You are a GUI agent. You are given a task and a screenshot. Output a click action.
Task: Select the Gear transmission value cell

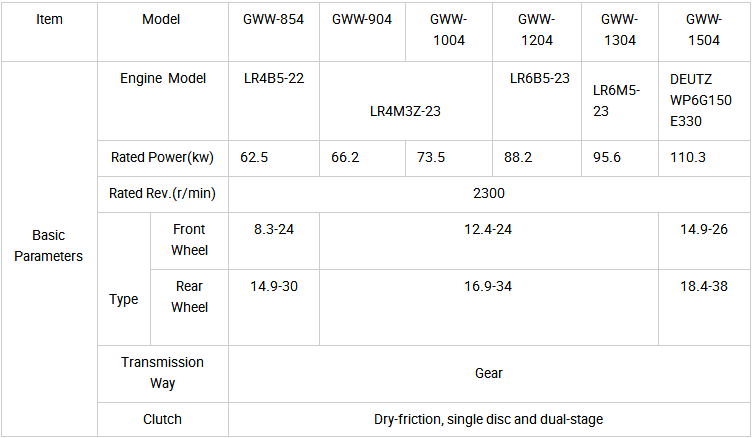[x=489, y=373]
